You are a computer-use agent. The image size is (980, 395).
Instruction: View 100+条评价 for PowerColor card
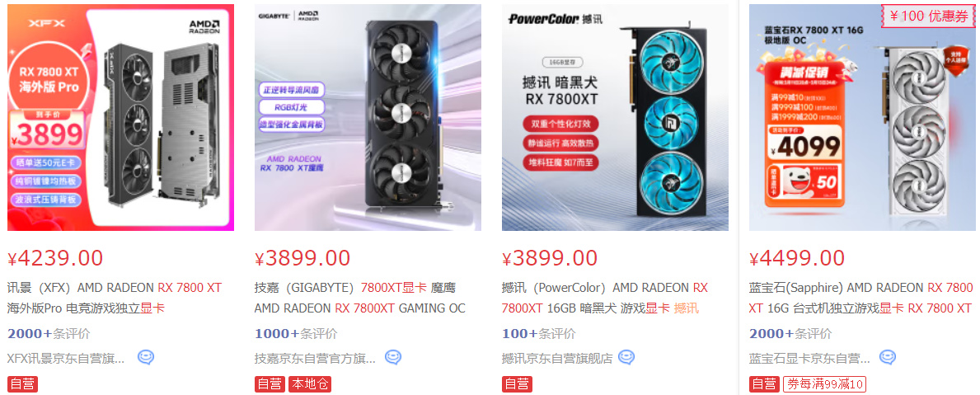click(x=539, y=334)
